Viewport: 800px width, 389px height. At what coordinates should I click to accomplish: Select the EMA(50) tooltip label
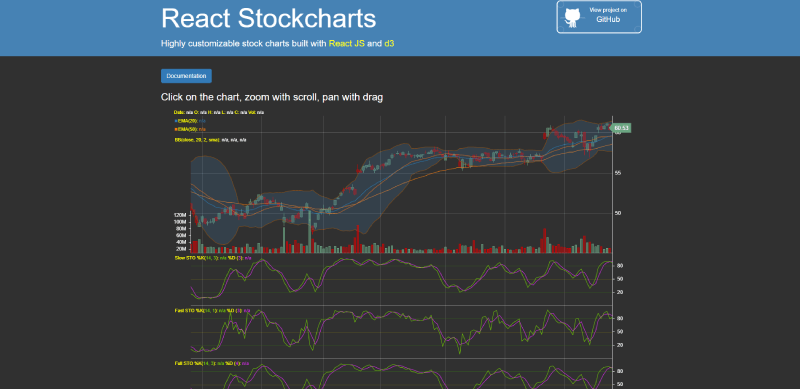point(188,130)
